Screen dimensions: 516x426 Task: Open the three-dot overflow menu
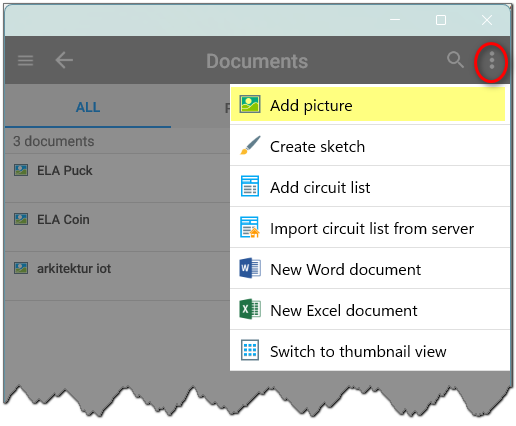coord(492,61)
